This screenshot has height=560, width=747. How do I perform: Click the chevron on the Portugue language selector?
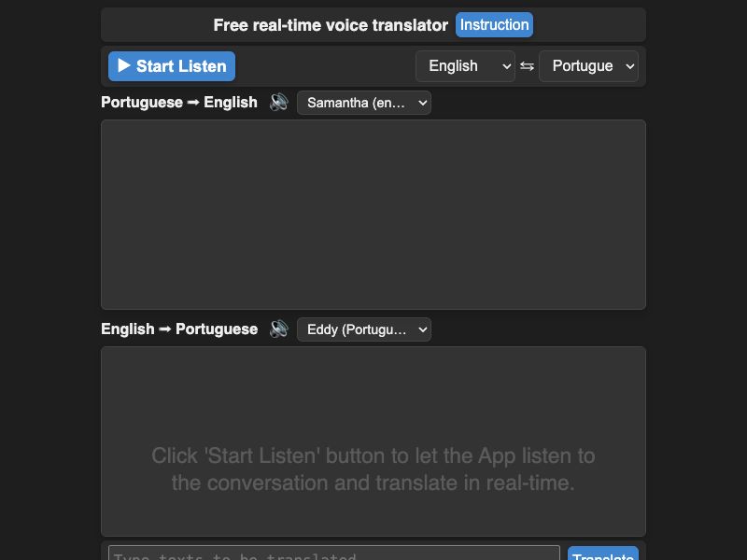(x=631, y=66)
